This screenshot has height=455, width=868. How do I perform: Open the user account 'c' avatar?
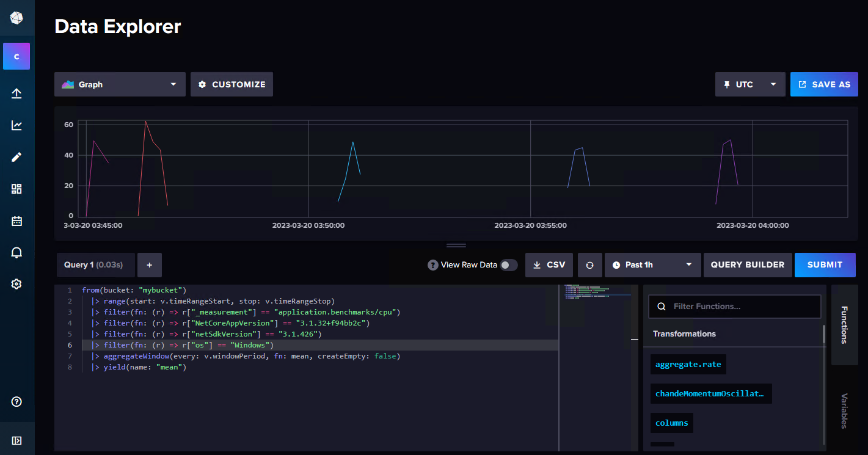[16, 56]
